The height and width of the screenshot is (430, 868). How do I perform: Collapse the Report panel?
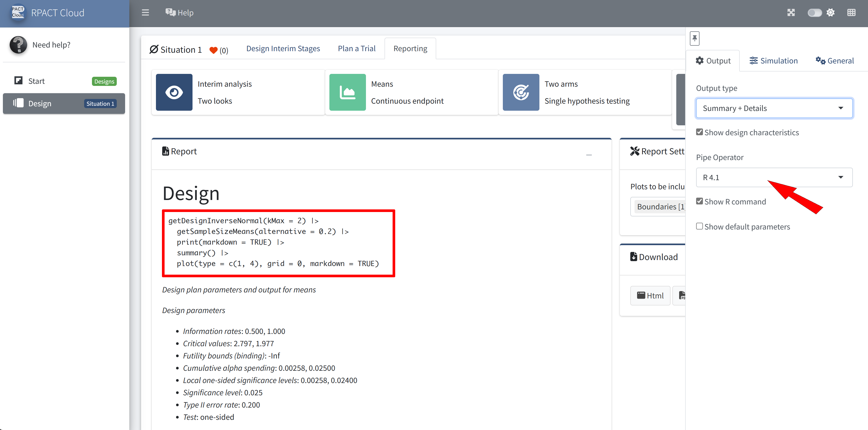click(589, 155)
